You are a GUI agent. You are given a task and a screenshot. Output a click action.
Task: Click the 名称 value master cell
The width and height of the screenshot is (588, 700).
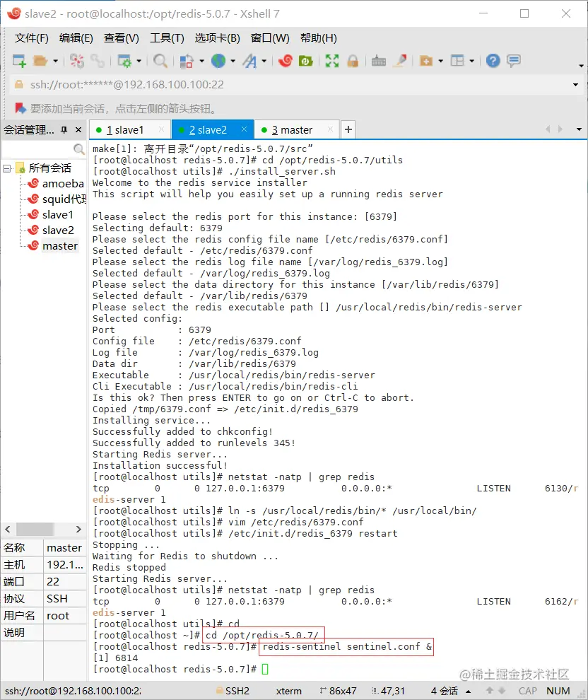65,548
